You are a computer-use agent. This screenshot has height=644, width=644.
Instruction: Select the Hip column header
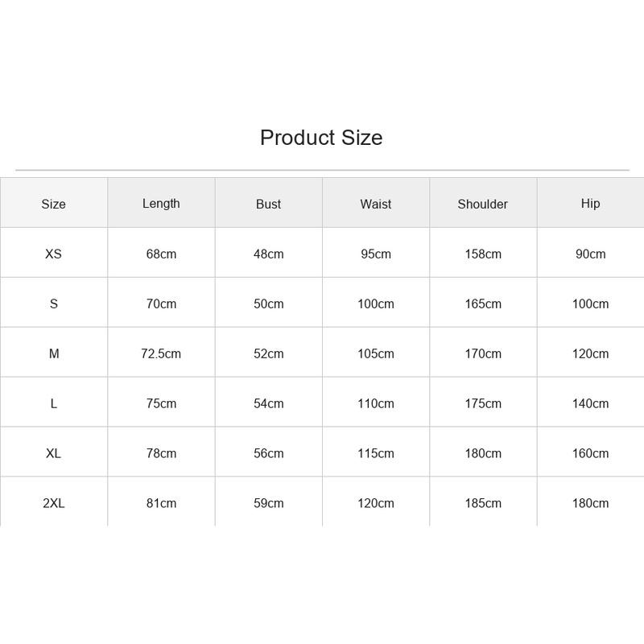590,204
